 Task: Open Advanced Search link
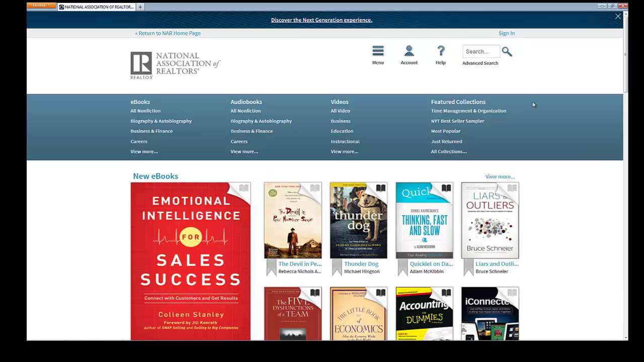pyautogui.click(x=480, y=63)
